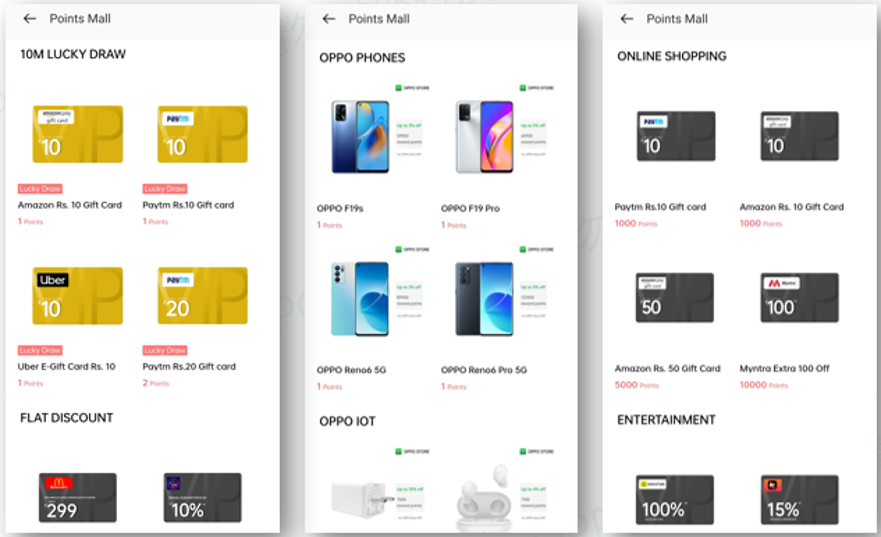Tap back arrow on the 10M Lucky Draw screen
881x537 pixels.
(30, 19)
